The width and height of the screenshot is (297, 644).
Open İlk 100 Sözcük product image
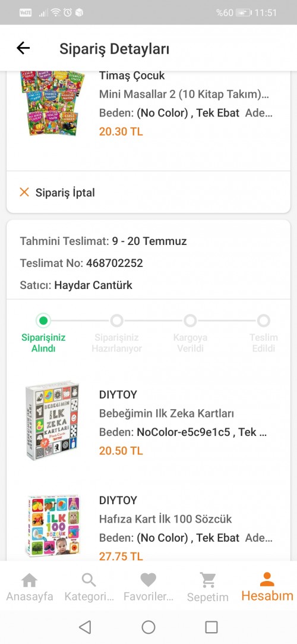coord(52,526)
